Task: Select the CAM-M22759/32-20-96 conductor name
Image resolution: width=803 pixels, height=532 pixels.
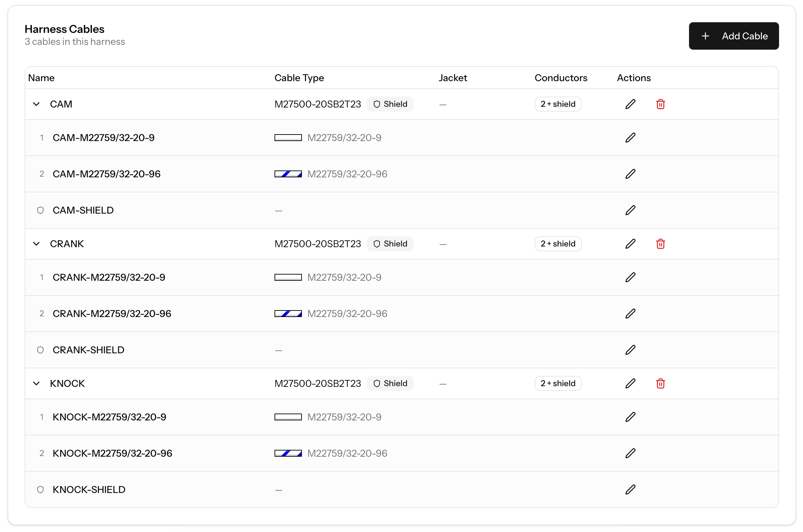Action: (x=107, y=174)
